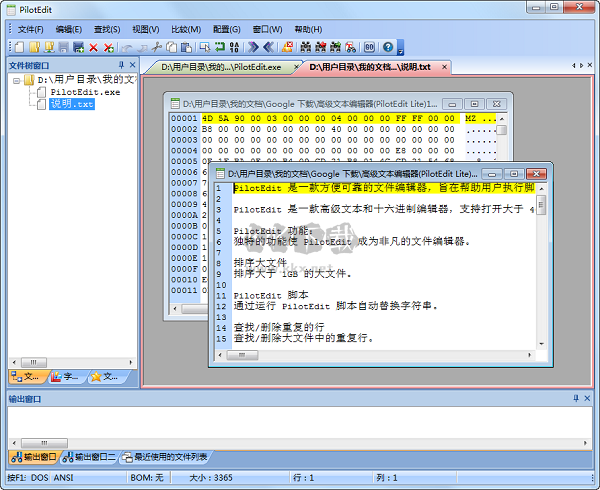The height and width of the screenshot is (490, 600).
Task: Click line 11 text 'PilotEdit 脚本'
Action: [x=271, y=295]
